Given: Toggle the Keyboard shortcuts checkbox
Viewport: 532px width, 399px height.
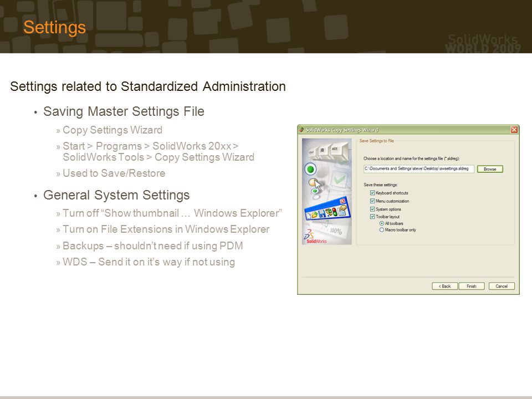Looking at the screenshot, I should [x=372, y=193].
